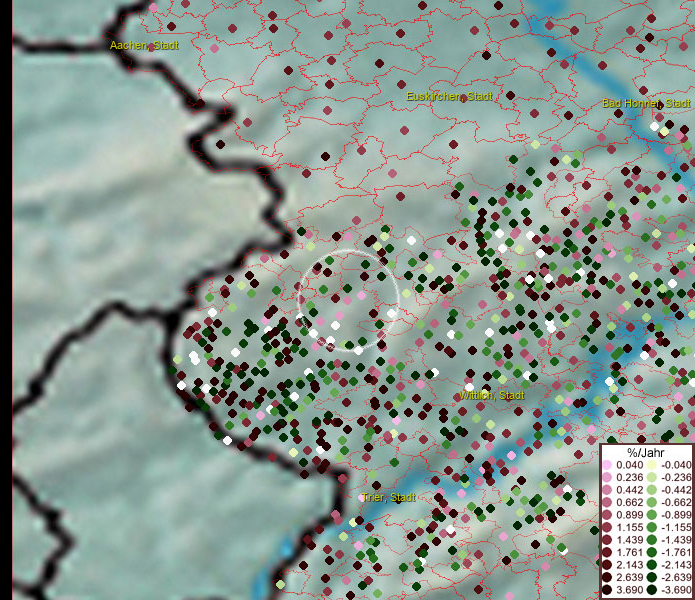Click the "Euskirchen, Stadt" map label
Screen dimensions: 695x600
click(x=449, y=96)
